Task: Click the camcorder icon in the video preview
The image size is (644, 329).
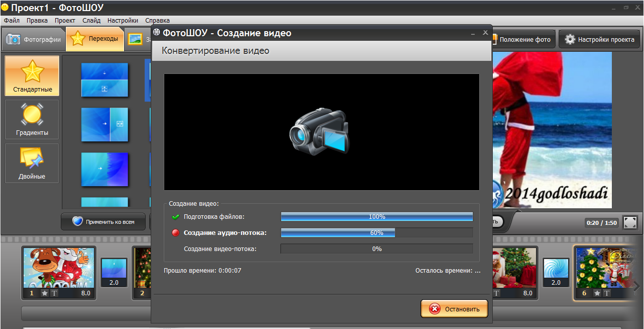Action: pyautogui.click(x=319, y=132)
